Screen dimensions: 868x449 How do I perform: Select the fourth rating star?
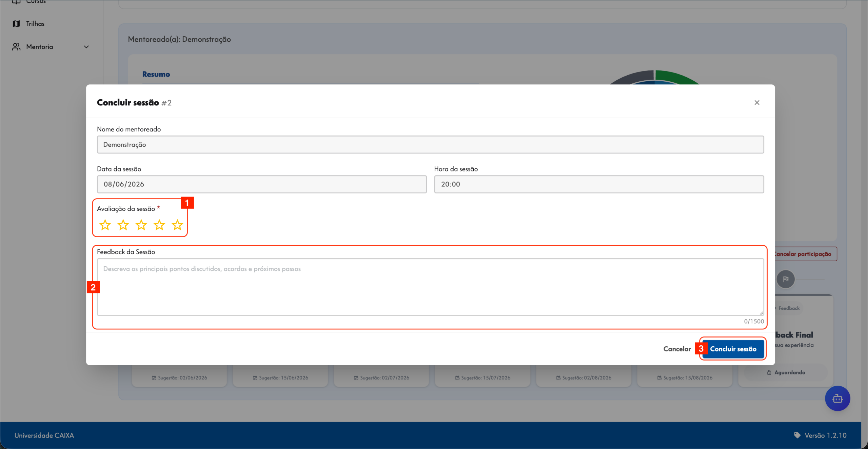(159, 225)
